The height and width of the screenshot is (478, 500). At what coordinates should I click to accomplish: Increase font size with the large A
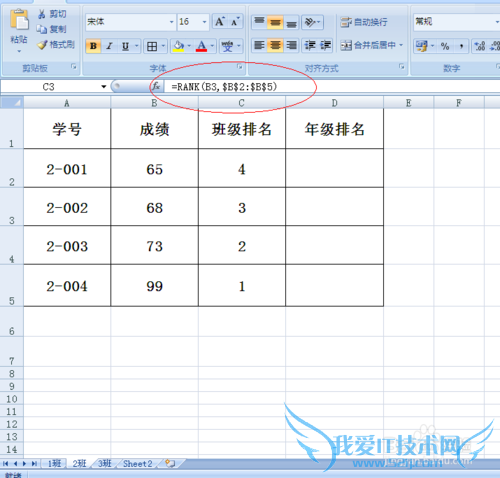(x=219, y=22)
